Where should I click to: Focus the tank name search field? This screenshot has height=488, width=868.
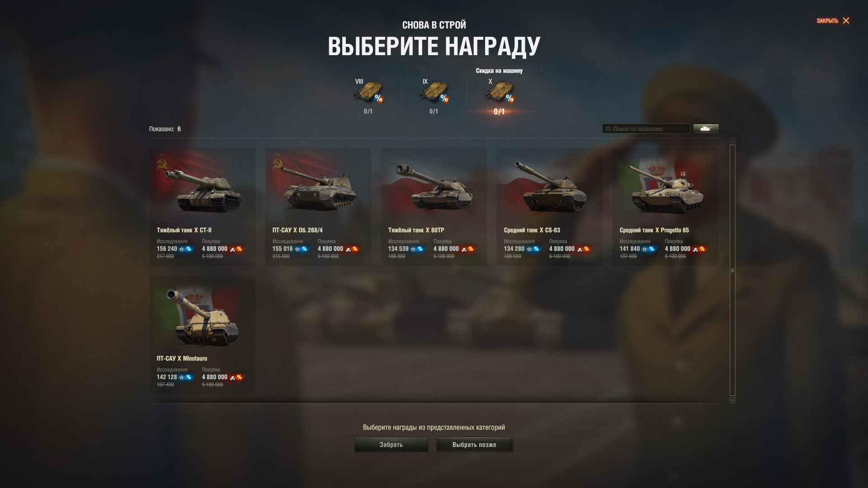[x=646, y=129]
